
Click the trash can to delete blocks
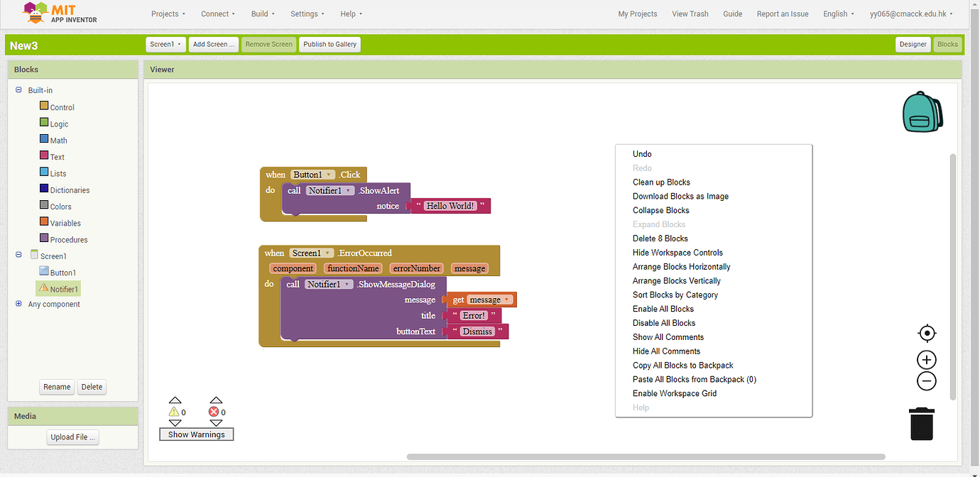[922, 423]
